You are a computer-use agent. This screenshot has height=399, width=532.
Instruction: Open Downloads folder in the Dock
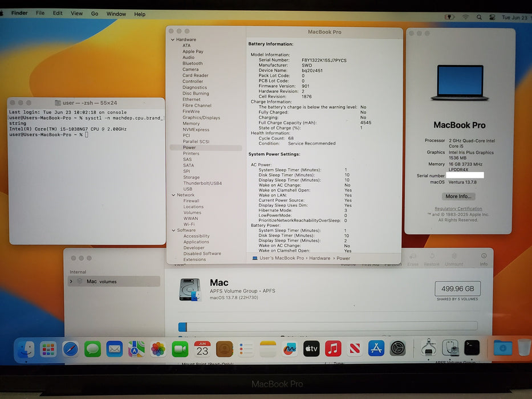coord(502,348)
